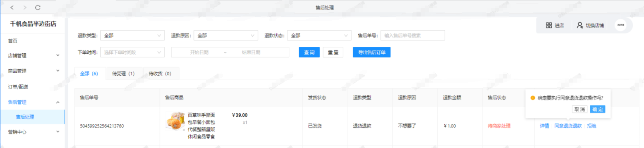Image resolution: width=644 pixels, height=148 pixels.
Task: Switch to the 待受理 (1) tab
Action: [x=123, y=74]
